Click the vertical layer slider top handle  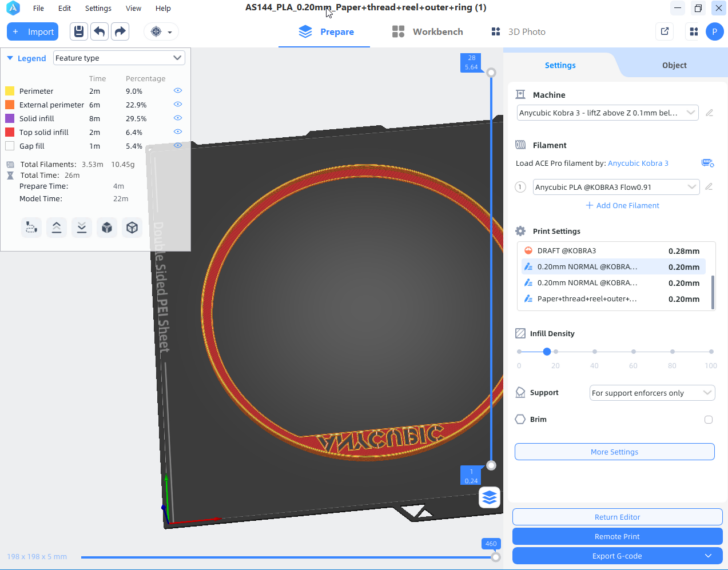(491, 72)
